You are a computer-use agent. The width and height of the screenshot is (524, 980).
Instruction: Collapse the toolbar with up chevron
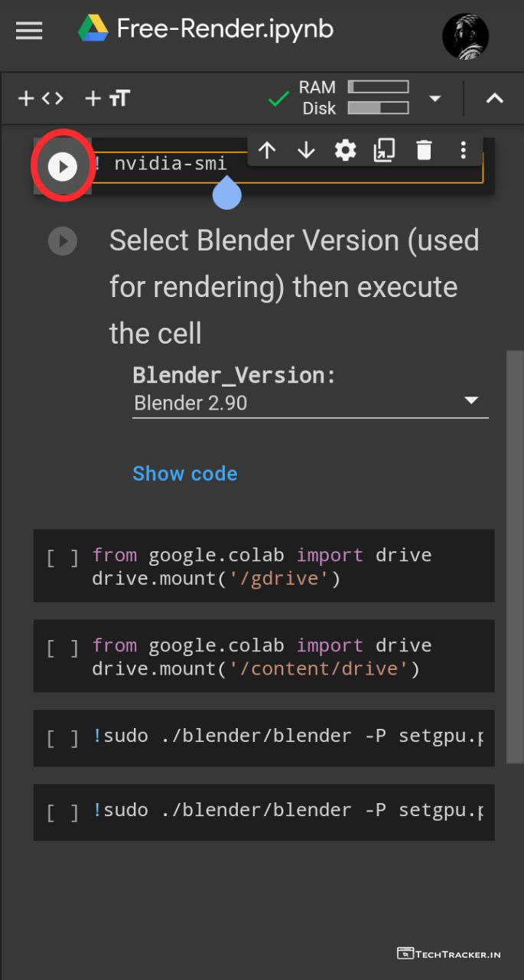495,98
